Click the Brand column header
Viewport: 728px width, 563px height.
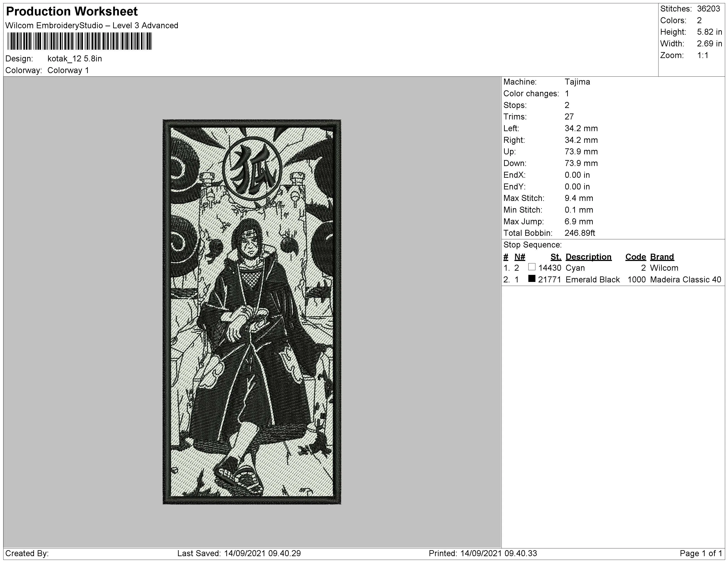coord(662,257)
